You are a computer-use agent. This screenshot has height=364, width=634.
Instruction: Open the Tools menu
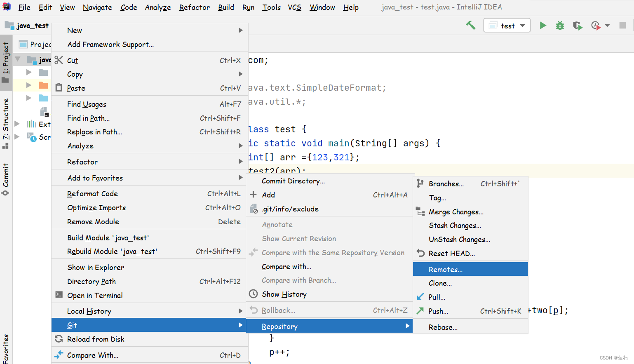point(271,7)
